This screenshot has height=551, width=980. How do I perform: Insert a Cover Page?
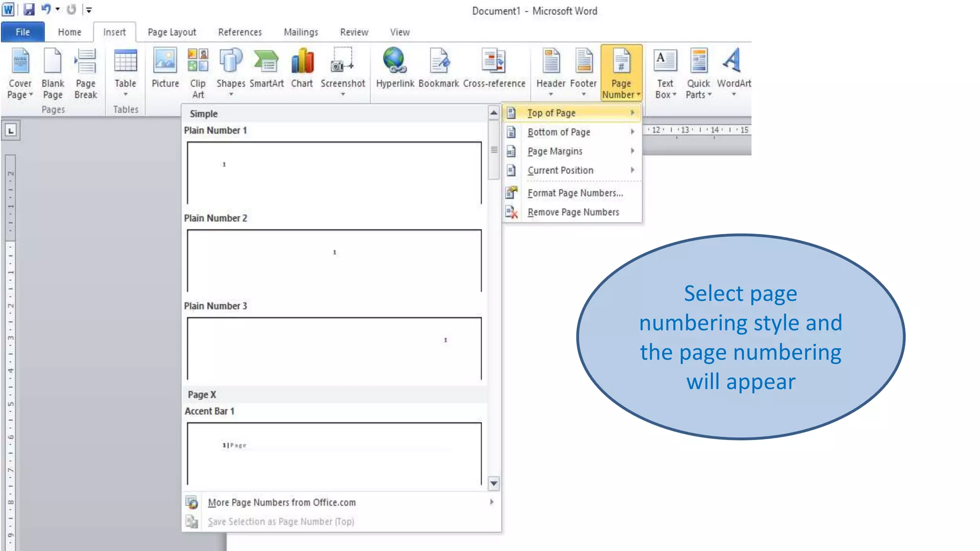(20, 74)
